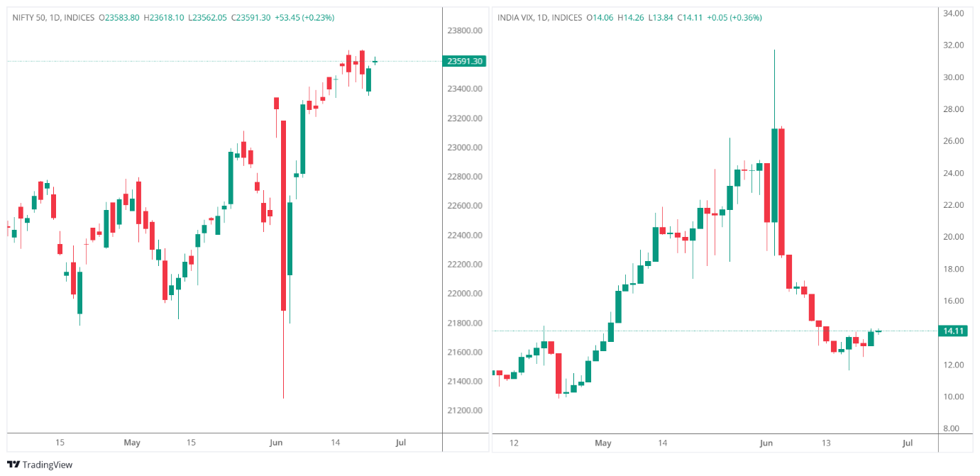Select Jun on India VIX time axis
This screenshot has width=980, height=476.
[x=766, y=443]
